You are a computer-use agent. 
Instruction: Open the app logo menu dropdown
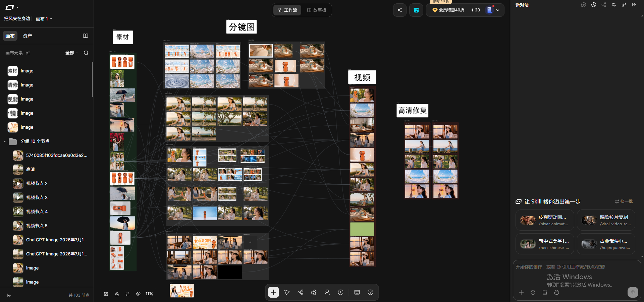[x=12, y=7]
